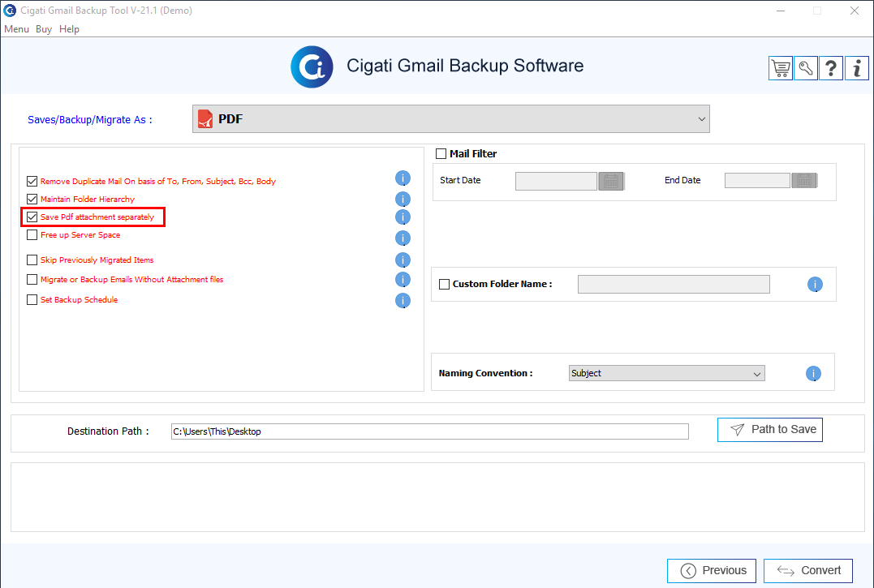
Task: Close the application window
Action: click(x=854, y=11)
